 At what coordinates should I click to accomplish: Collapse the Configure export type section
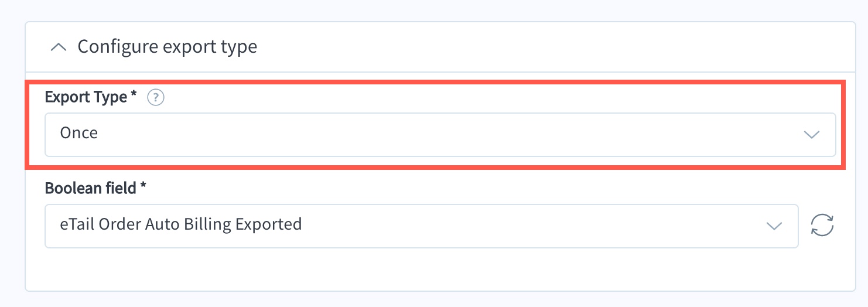59,47
